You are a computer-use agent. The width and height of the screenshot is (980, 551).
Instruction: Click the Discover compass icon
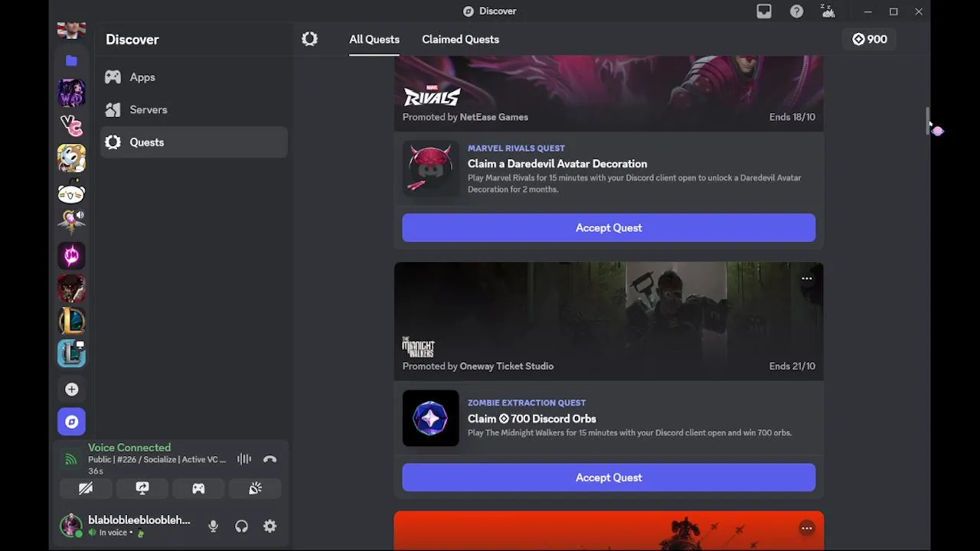71,422
